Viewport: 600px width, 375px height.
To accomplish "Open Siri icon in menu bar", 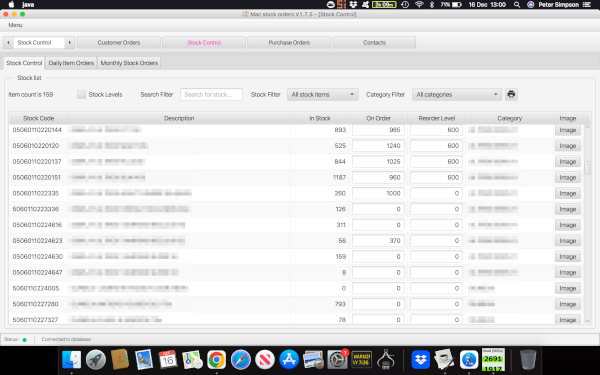I will coord(530,5).
